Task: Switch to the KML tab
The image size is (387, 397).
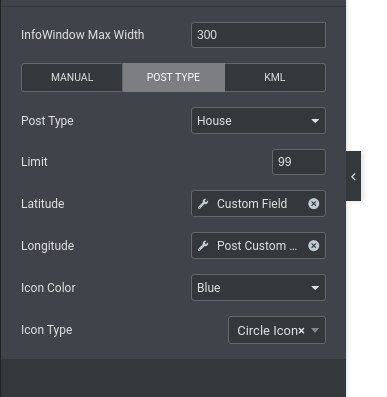Action: click(275, 77)
